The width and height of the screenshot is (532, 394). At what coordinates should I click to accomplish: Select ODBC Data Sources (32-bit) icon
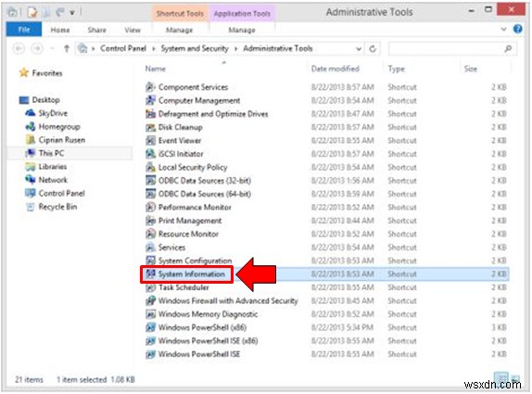(x=150, y=181)
